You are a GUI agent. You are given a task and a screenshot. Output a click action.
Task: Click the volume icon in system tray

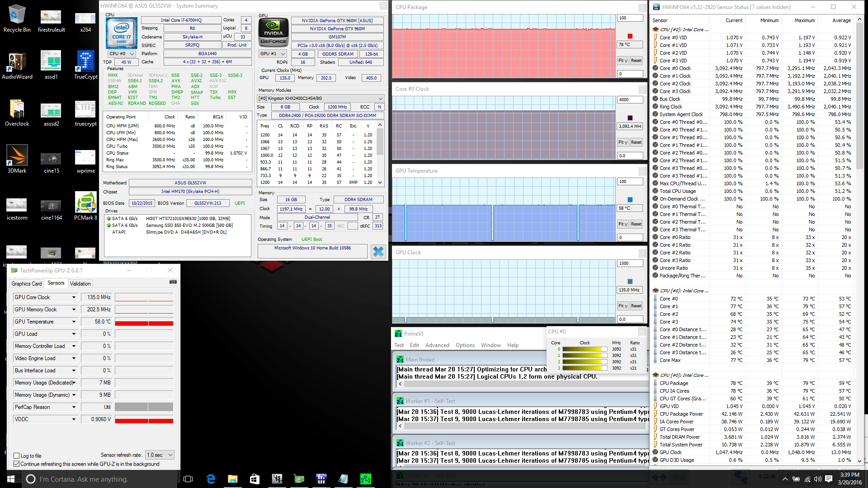[817, 479]
